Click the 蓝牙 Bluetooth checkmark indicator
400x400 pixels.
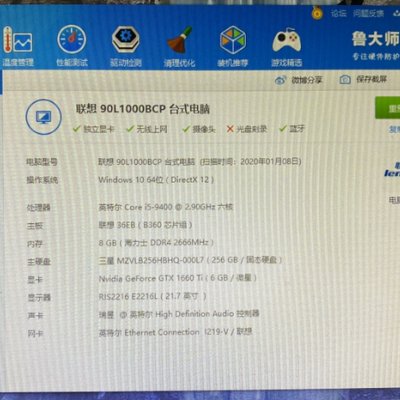292,128
